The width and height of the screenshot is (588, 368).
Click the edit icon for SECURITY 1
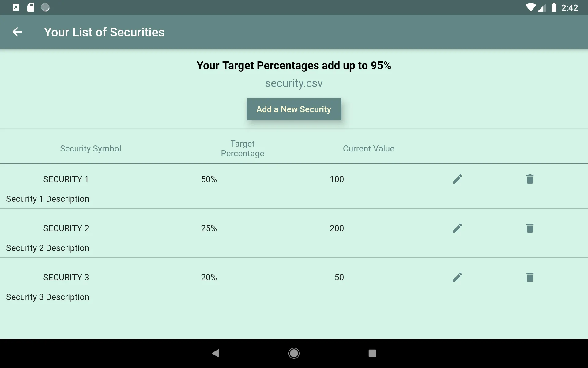tap(457, 178)
